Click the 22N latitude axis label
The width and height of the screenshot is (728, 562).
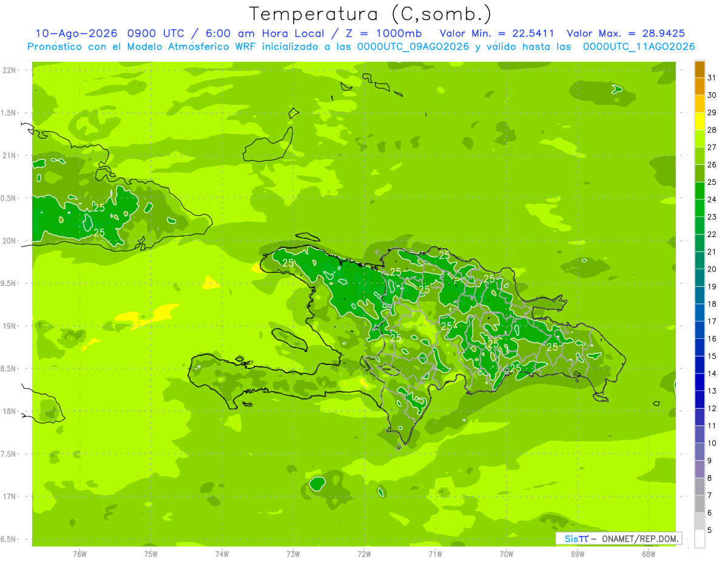tap(10, 70)
